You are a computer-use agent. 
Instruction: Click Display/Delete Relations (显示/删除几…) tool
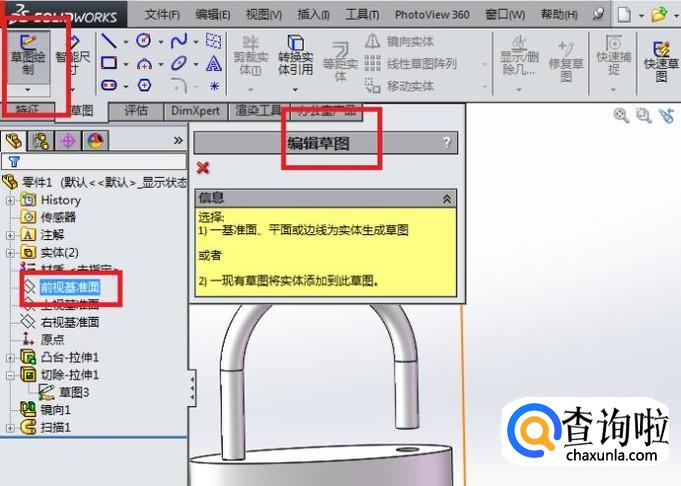click(519, 56)
